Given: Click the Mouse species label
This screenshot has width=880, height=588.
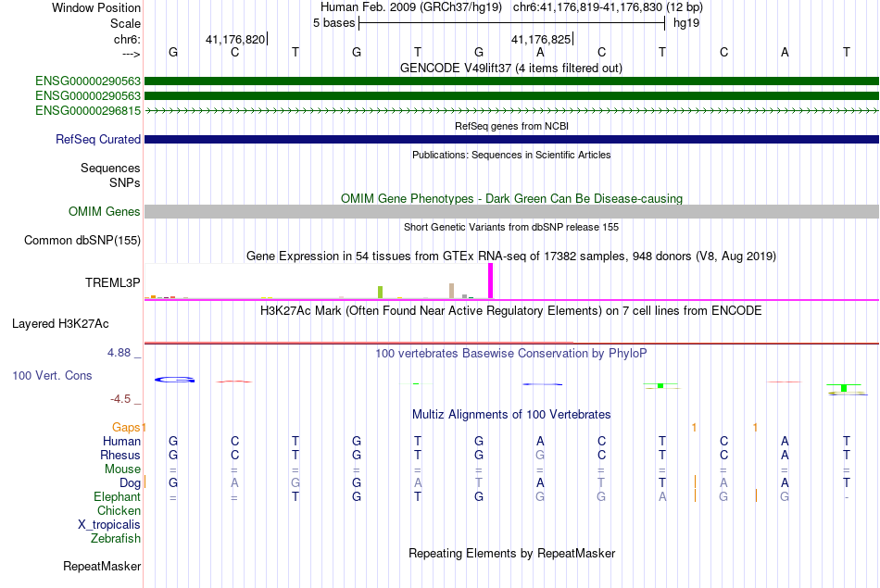Looking at the screenshot, I should [x=122, y=469].
